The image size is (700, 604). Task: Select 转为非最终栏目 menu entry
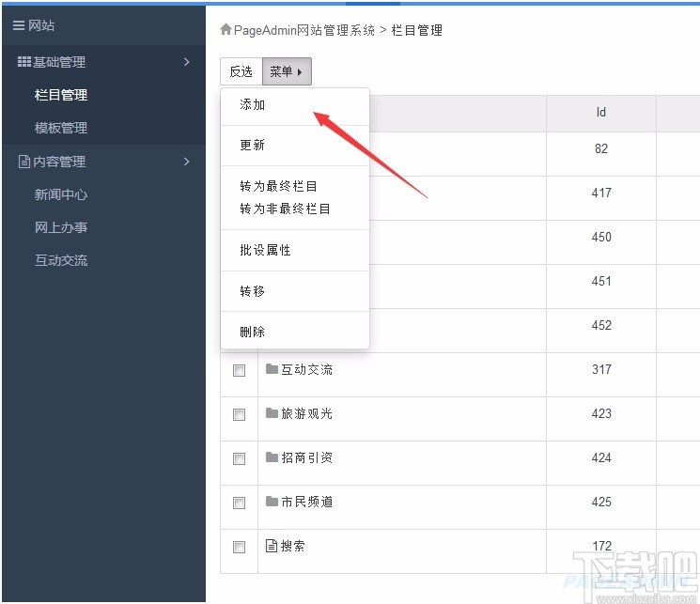click(285, 209)
